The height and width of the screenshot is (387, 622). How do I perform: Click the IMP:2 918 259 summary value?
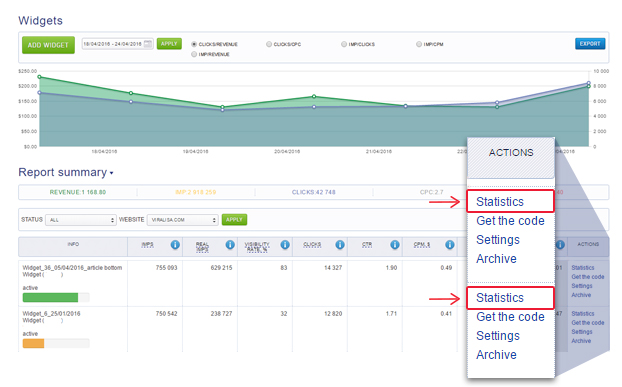point(196,192)
